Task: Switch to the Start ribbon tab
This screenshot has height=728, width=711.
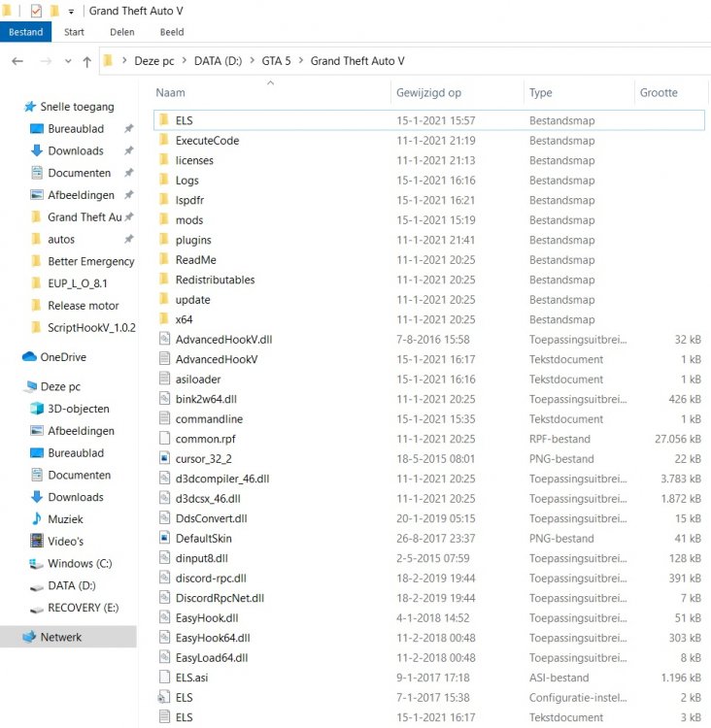Action: point(74,32)
